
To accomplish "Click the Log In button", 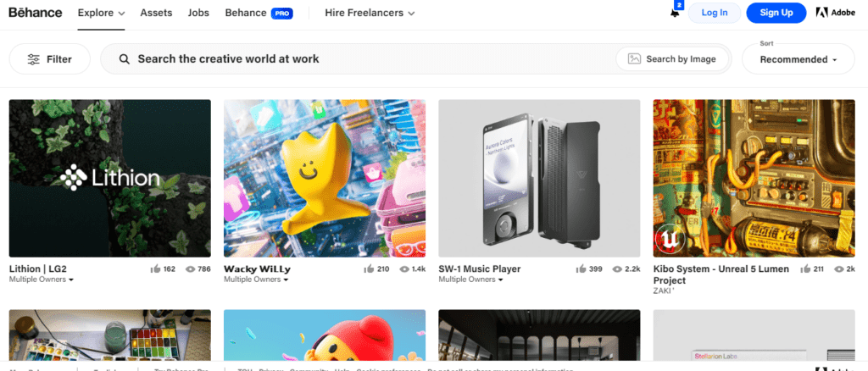I will click(714, 13).
